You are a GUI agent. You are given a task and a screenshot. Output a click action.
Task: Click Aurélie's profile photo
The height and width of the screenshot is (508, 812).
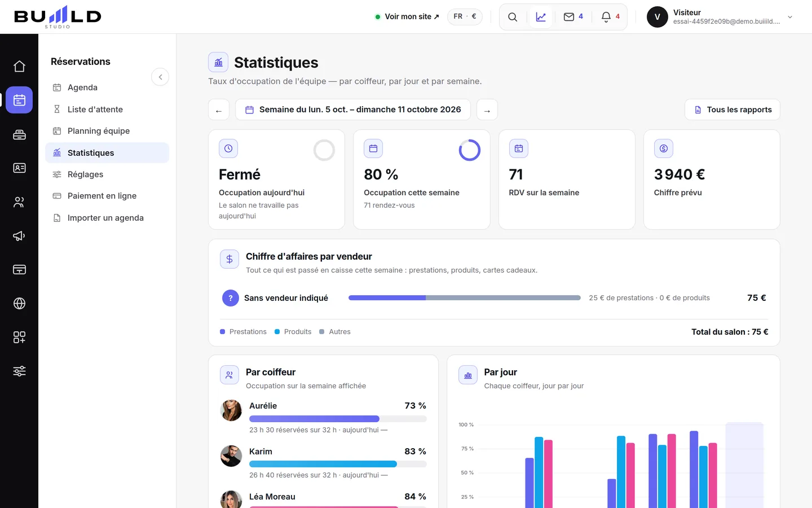pyautogui.click(x=231, y=410)
